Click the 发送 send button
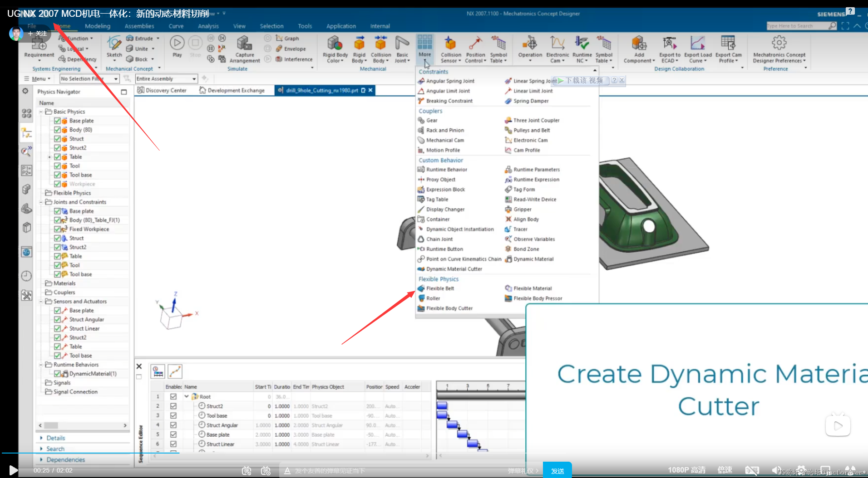 click(557, 471)
